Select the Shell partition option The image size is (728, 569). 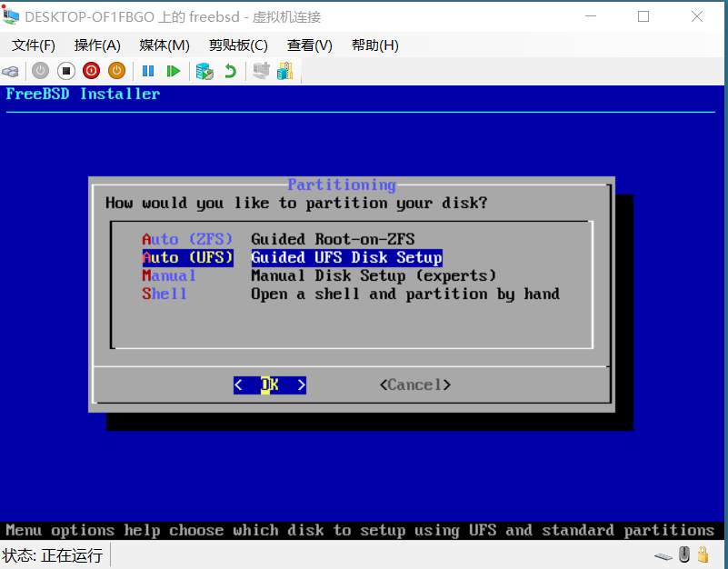pos(165,294)
